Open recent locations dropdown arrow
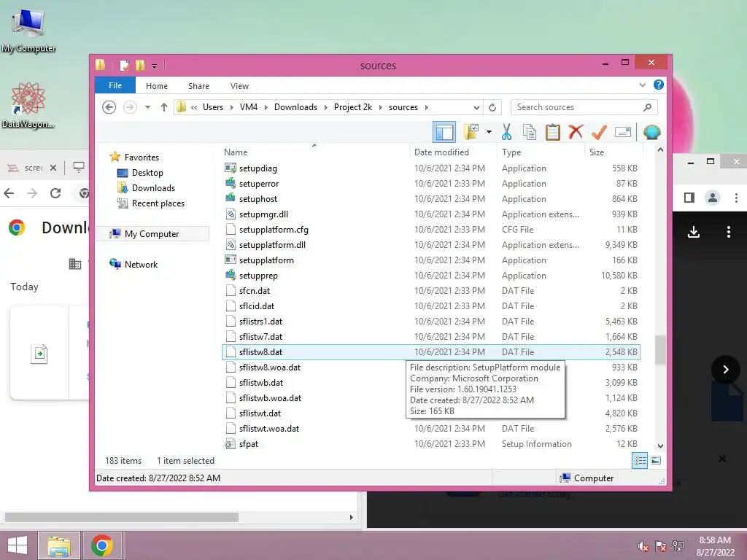 click(x=147, y=107)
